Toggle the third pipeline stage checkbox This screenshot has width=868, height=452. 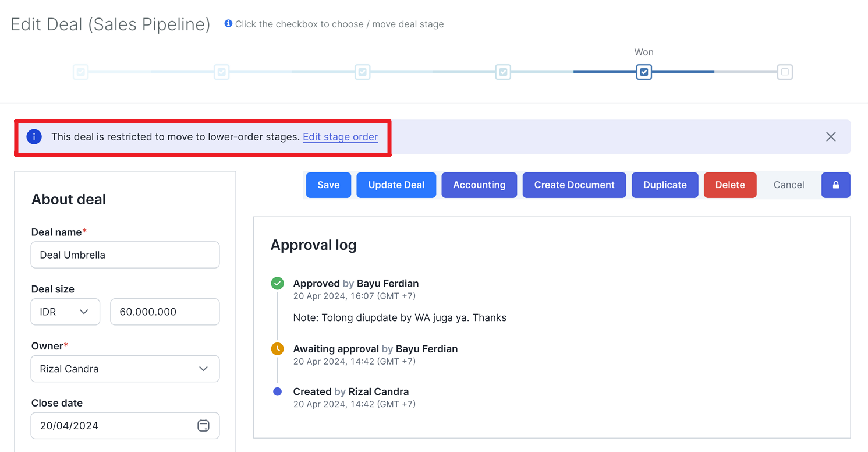[x=363, y=72]
